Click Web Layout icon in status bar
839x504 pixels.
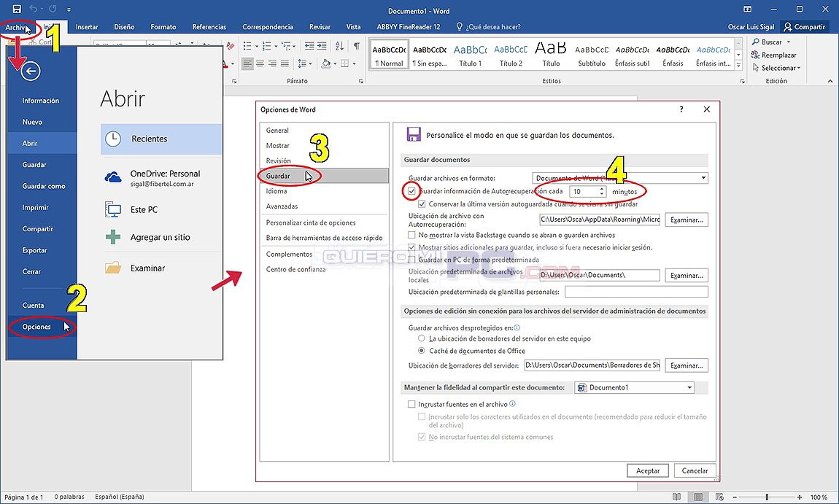click(719, 497)
